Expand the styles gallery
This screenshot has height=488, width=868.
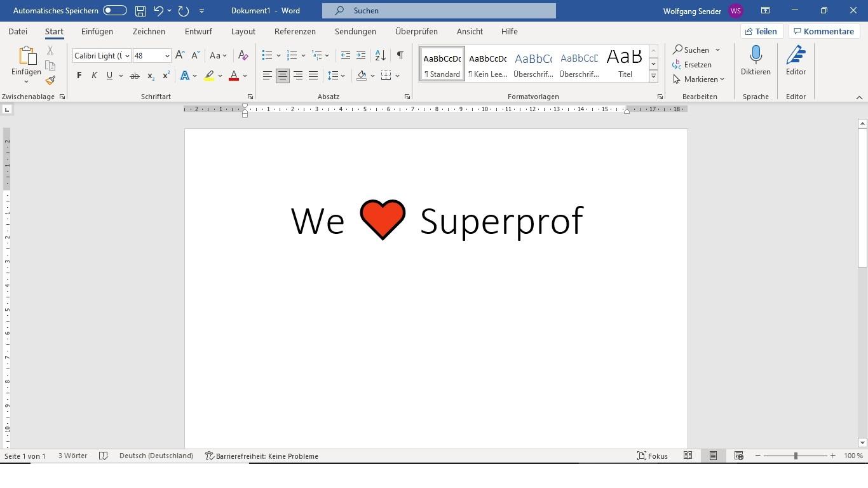tap(653, 76)
